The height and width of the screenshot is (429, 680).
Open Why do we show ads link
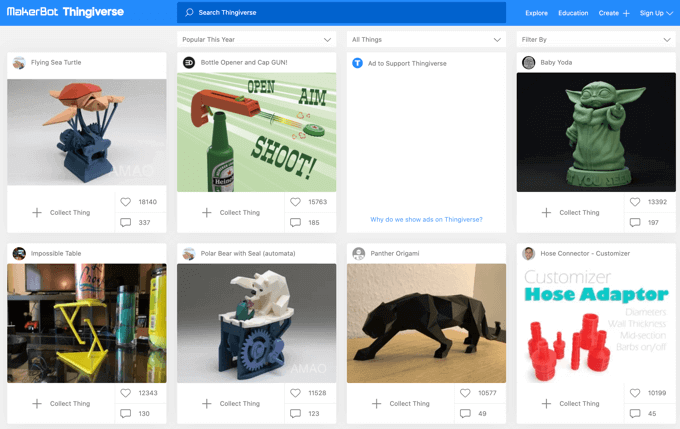coord(426,219)
